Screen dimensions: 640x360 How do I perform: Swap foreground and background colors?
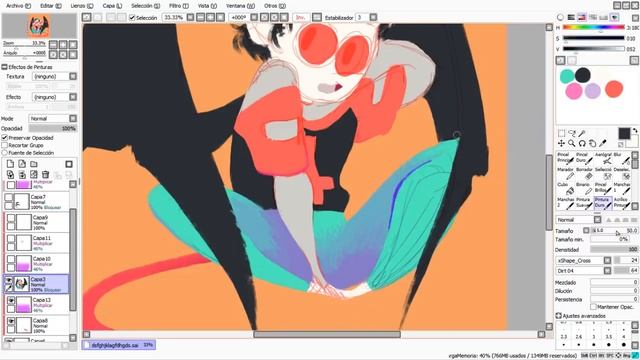pyautogui.click(x=635, y=131)
